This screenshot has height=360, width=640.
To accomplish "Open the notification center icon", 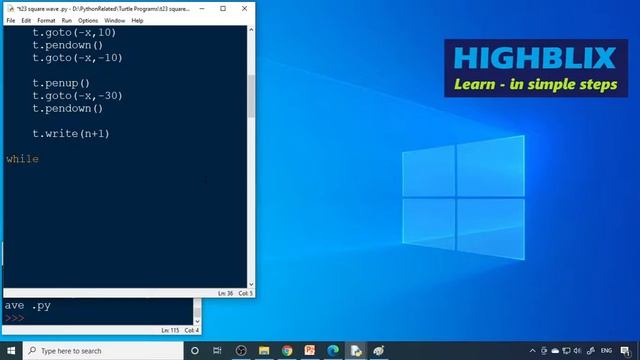I will click(625, 351).
